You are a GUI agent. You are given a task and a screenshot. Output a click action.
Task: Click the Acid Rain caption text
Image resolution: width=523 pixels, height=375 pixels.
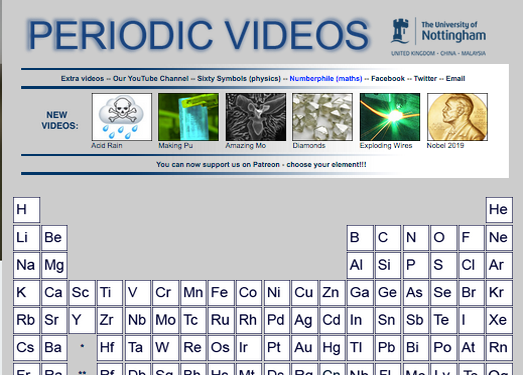[x=107, y=145]
